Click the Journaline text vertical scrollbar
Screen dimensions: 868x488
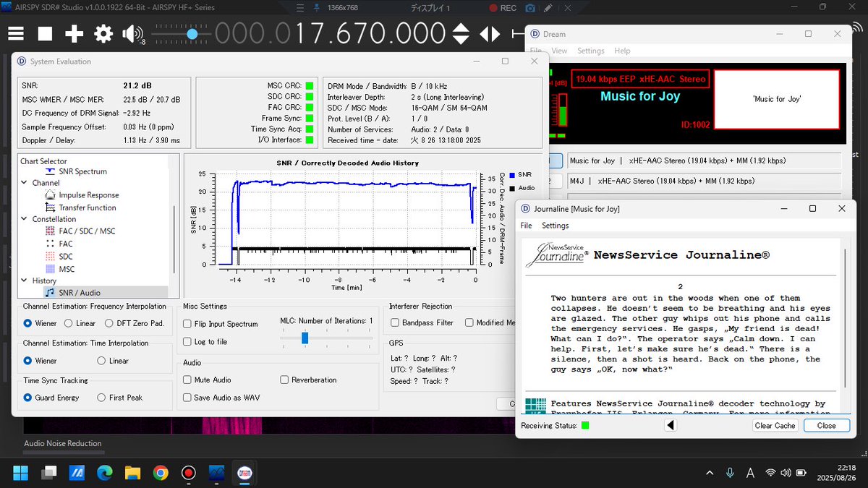[x=843, y=317]
